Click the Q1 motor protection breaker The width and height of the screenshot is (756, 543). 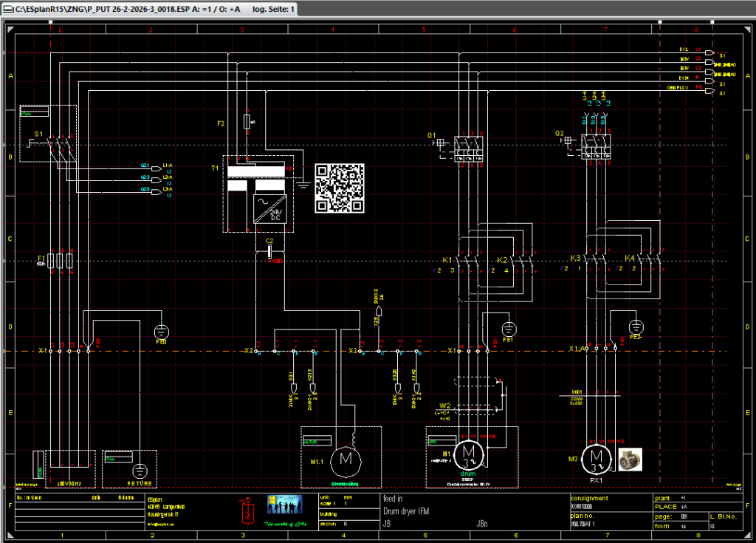(x=468, y=147)
